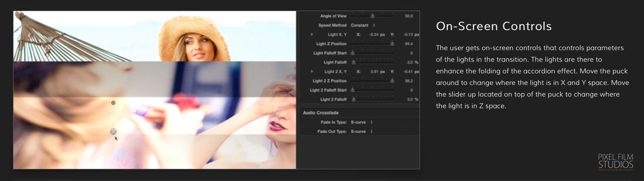Click the viewer preview of woman in straw hat
The image size is (644, 181).
pyautogui.click(x=155, y=36)
